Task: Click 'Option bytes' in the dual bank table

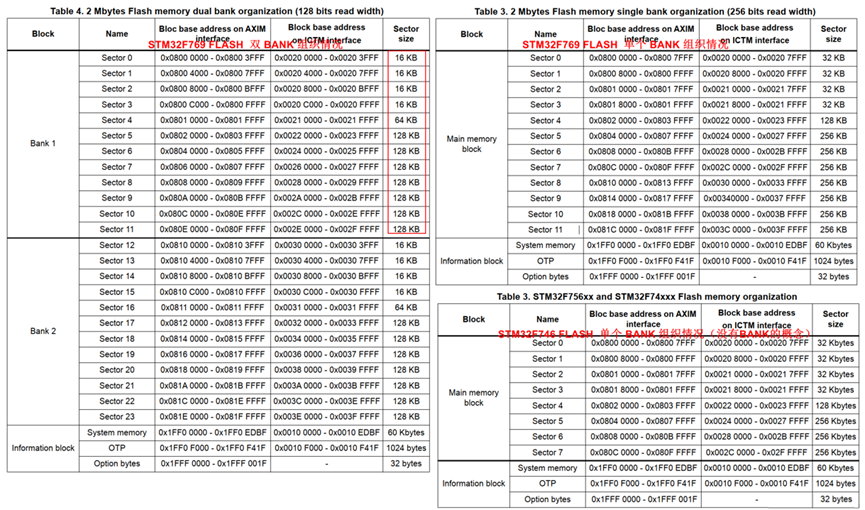Action: [x=117, y=464]
